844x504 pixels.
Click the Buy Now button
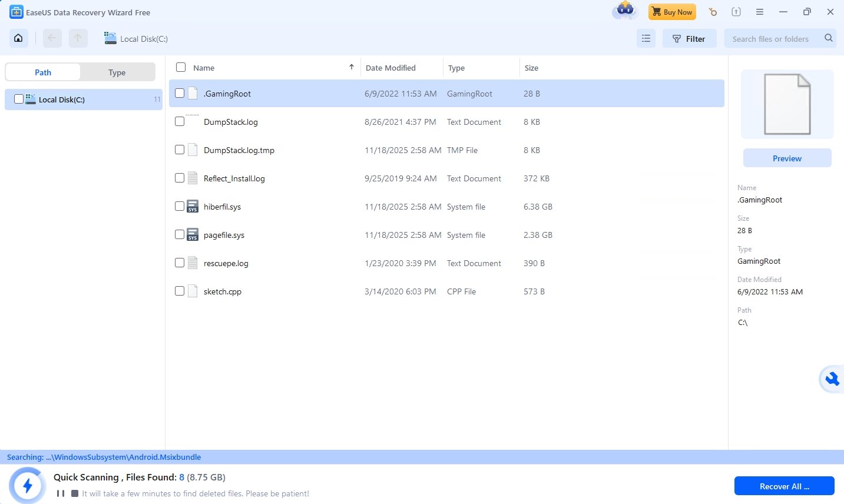point(672,12)
